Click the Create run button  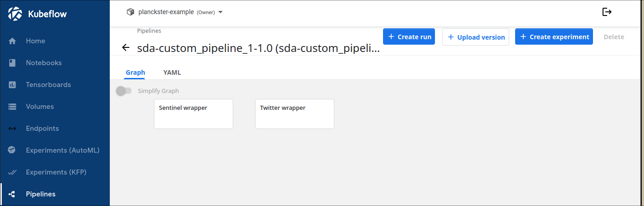[x=409, y=37]
